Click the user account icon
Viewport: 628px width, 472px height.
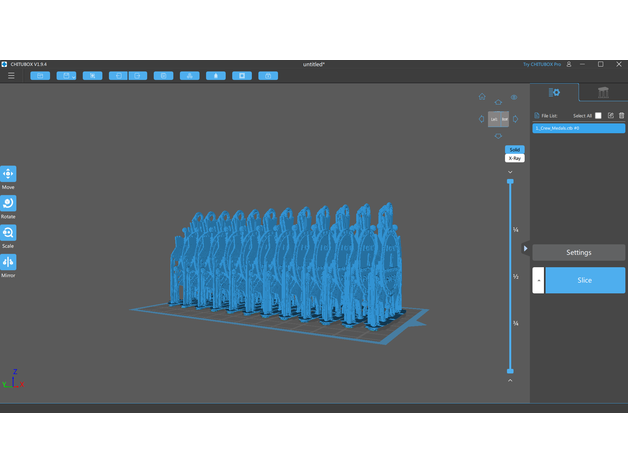point(569,64)
